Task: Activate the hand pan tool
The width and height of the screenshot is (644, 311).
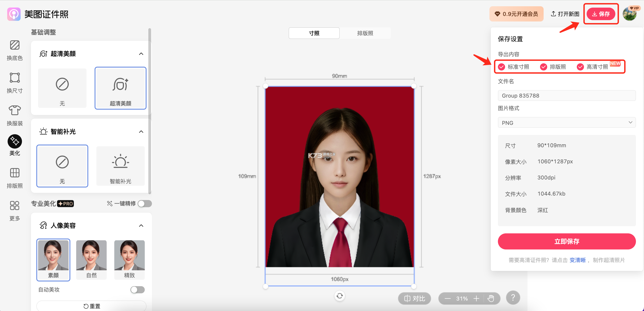Action: pyautogui.click(x=491, y=298)
